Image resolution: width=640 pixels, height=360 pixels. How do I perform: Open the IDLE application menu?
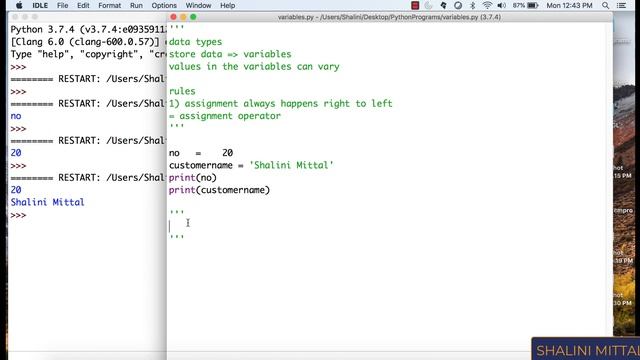[40, 5]
